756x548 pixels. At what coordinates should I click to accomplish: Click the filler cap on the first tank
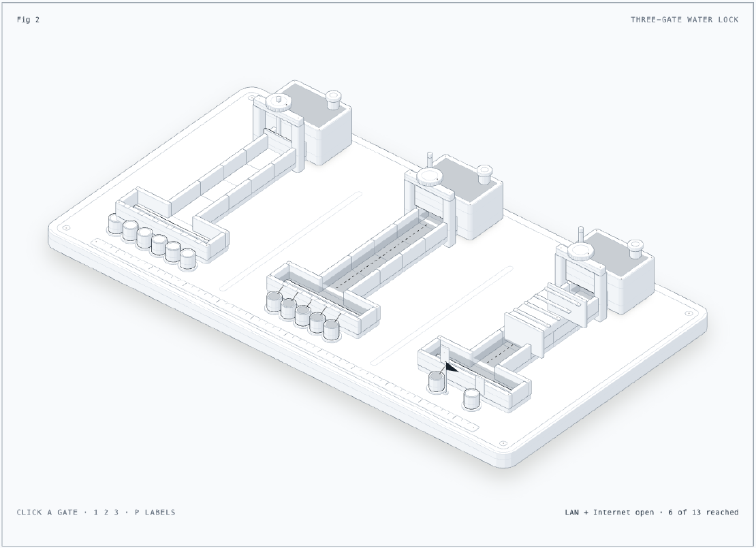tap(333, 100)
